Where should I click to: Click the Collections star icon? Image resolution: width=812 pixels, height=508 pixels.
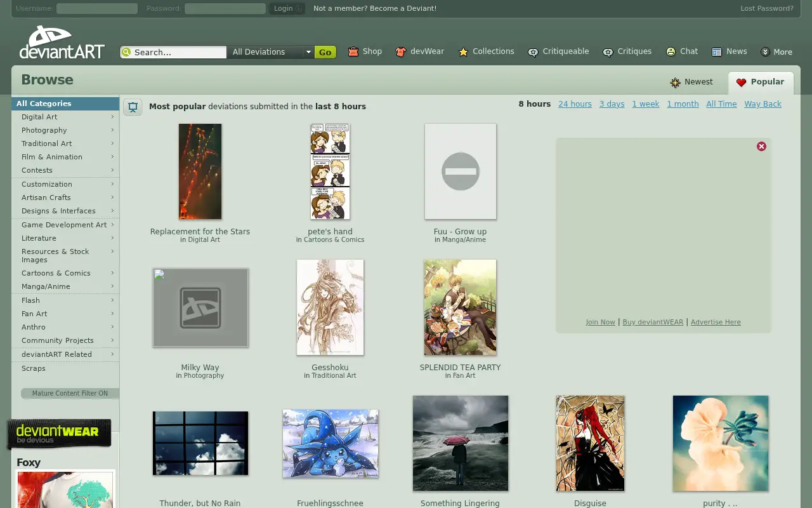click(x=464, y=52)
